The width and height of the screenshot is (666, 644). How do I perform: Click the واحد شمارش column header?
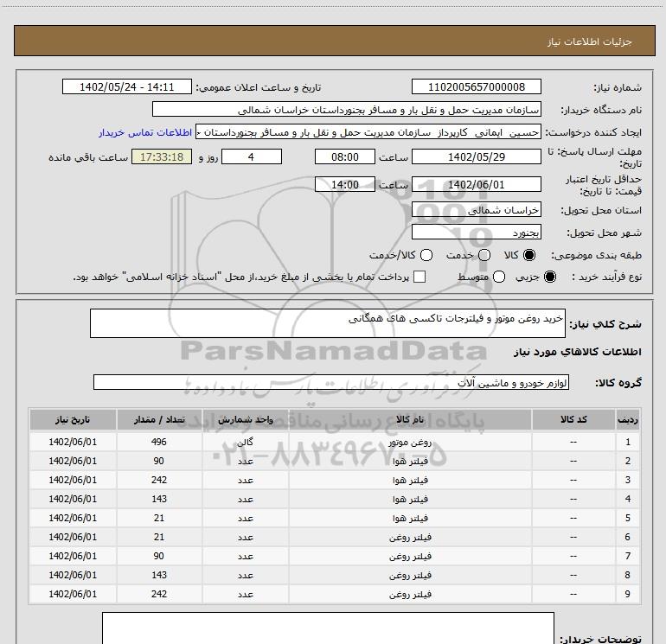pyautogui.click(x=246, y=420)
